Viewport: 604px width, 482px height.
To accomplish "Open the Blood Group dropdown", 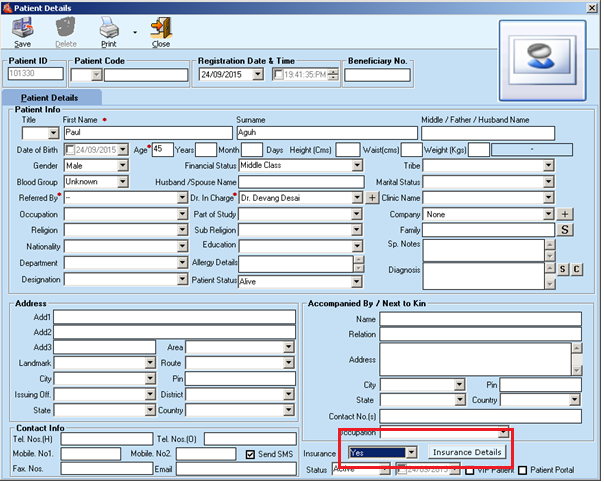I will click(x=123, y=182).
